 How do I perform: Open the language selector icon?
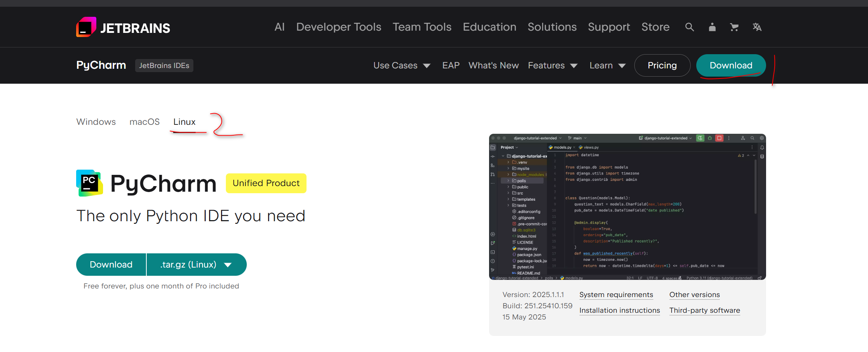[757, 27]
